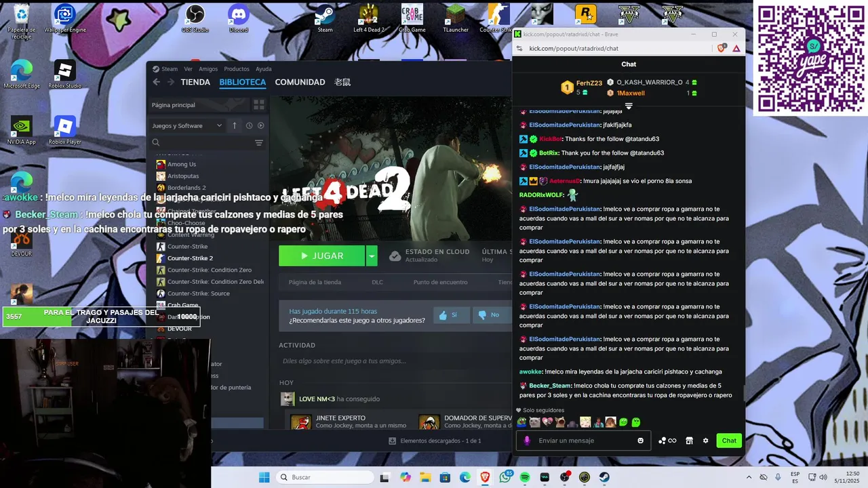
Task: Open Windows Start menu
Action: [264, 477]
